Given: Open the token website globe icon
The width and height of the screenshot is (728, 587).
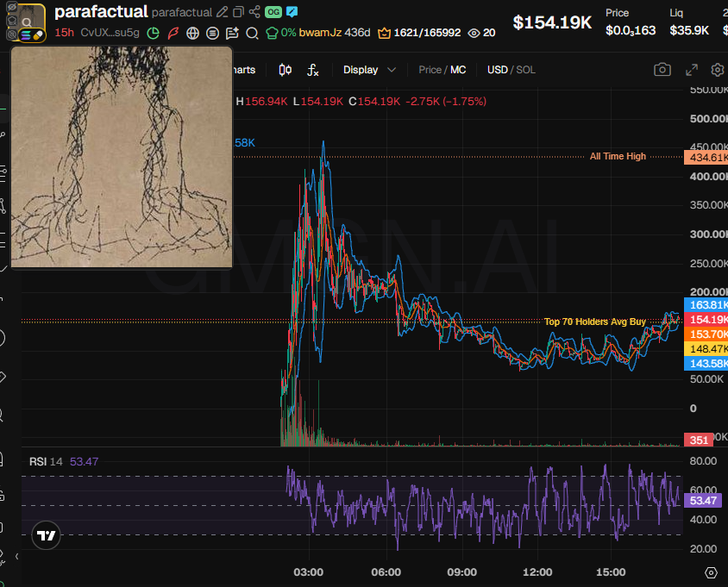Looking at the screenshot, I should 192,33.
